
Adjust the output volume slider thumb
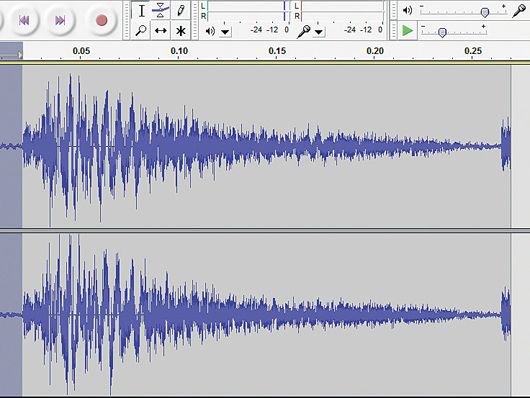(x=485, y=13)
